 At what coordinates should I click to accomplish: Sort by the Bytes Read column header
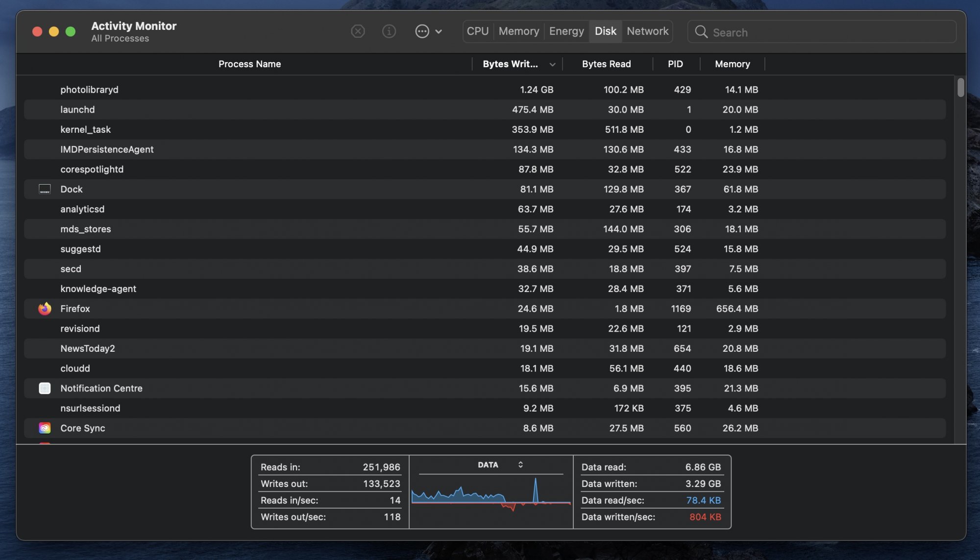[x=606, y=64]
